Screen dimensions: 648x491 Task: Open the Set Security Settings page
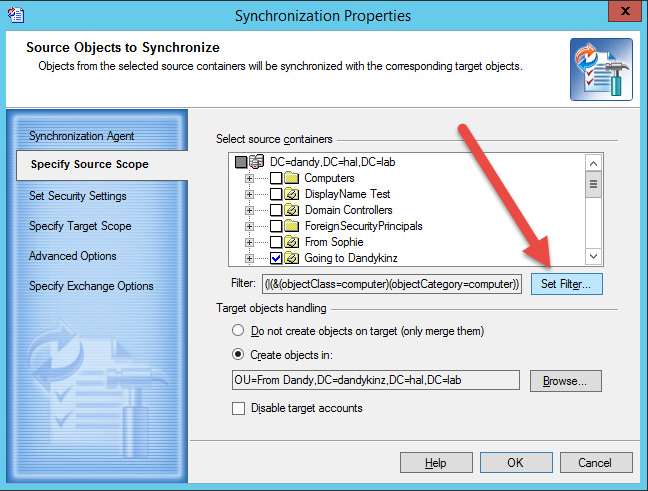(78, 196)
